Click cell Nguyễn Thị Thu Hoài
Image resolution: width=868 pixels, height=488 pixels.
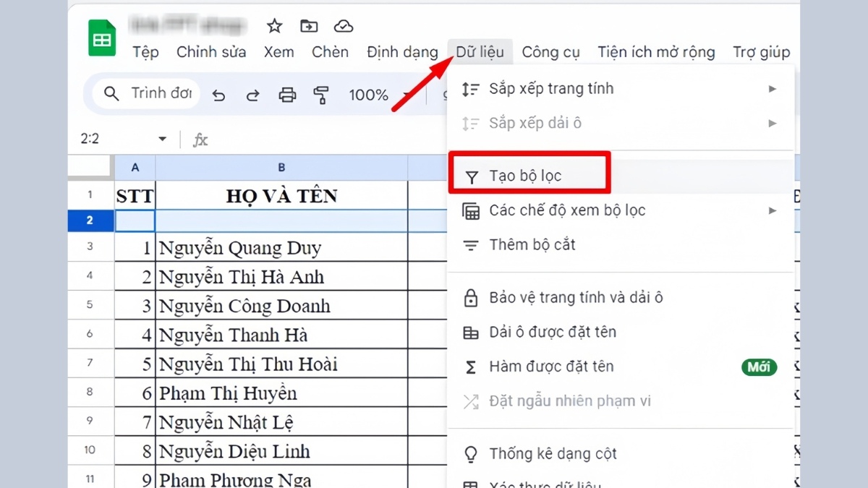[281, 364]
